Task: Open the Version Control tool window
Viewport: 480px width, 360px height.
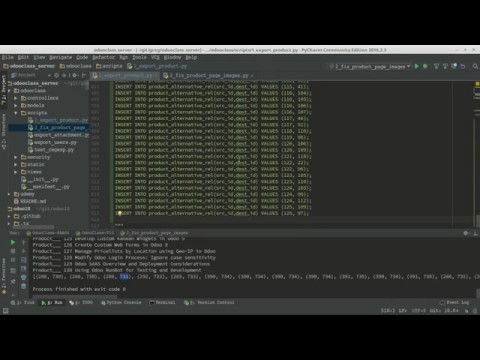Action: (209, 302)
